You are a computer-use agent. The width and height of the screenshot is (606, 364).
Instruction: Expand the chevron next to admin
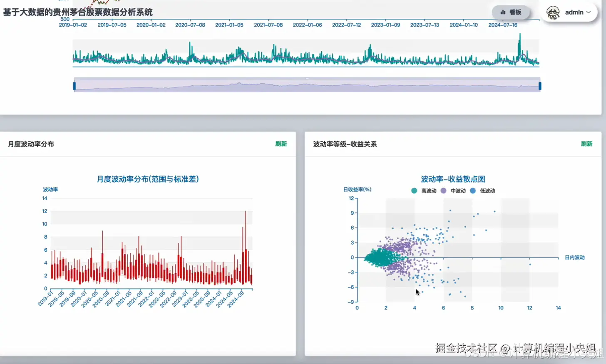coord(589,12)
